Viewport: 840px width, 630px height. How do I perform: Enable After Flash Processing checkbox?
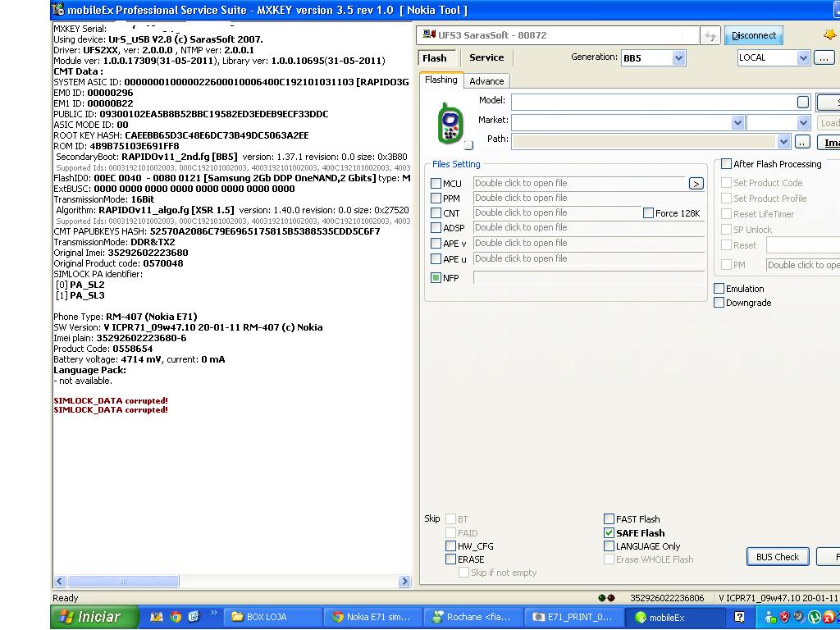pos(727,164)
